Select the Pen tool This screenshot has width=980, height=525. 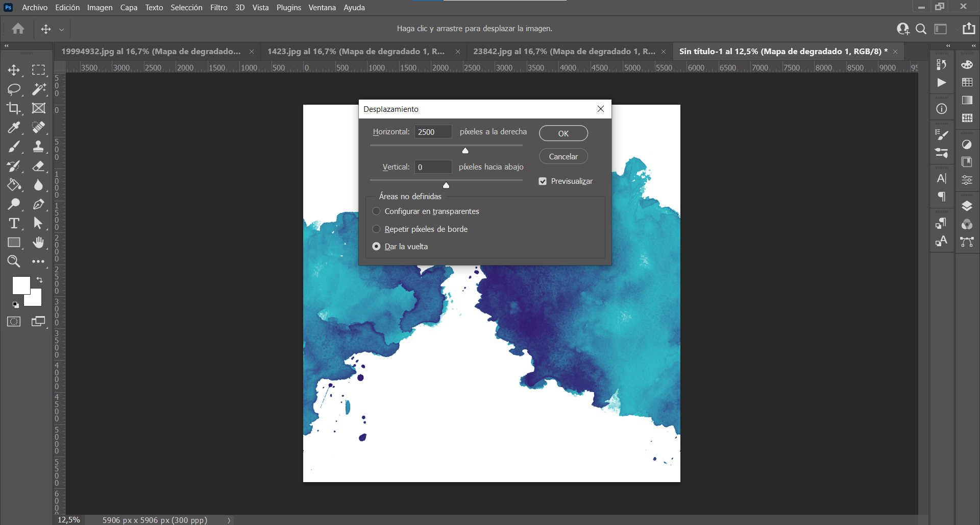(38, 204)
